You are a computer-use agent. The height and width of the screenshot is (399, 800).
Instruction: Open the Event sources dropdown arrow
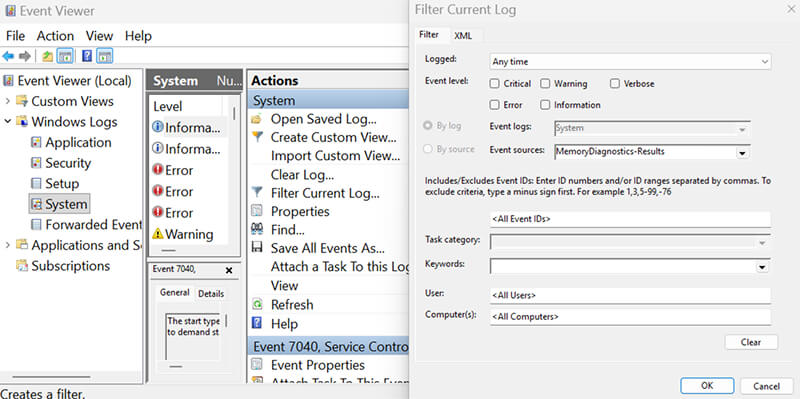pyautogui.click(x=742, y=153)
